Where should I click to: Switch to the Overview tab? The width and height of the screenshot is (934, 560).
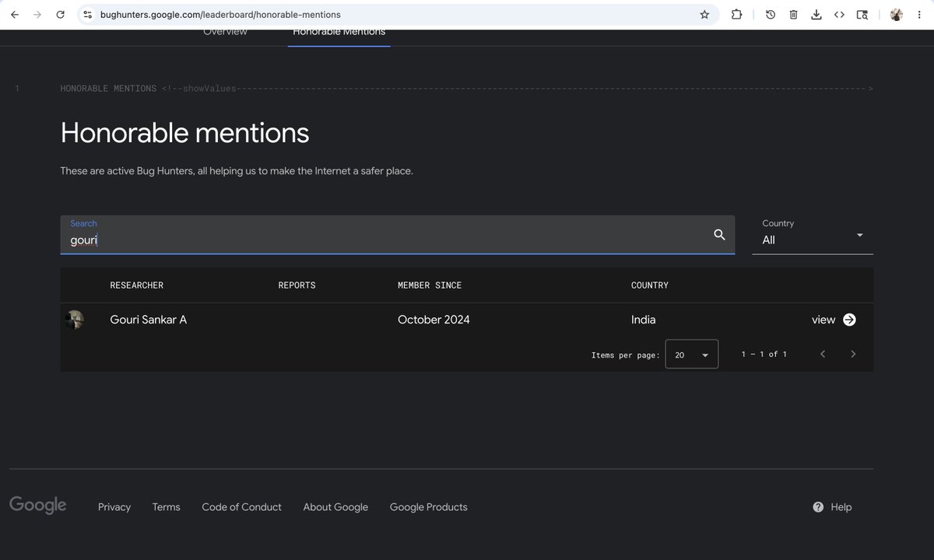point(225,33)
